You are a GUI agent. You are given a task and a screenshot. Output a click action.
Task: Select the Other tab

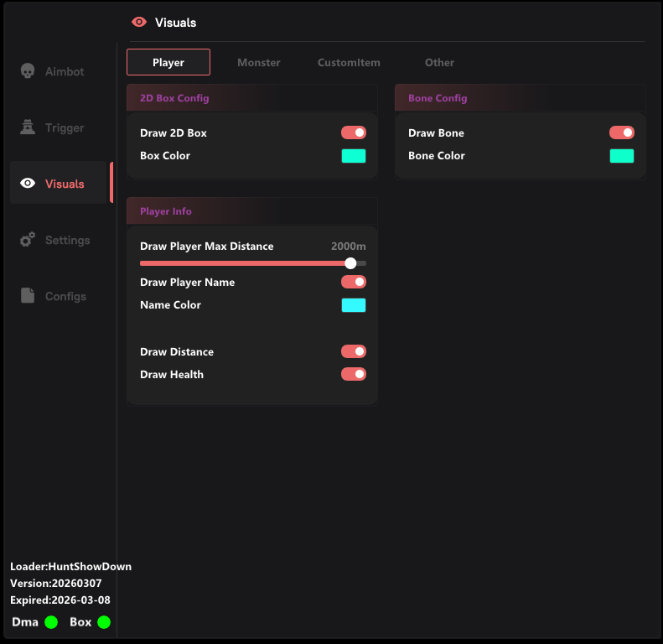point(439,63)
